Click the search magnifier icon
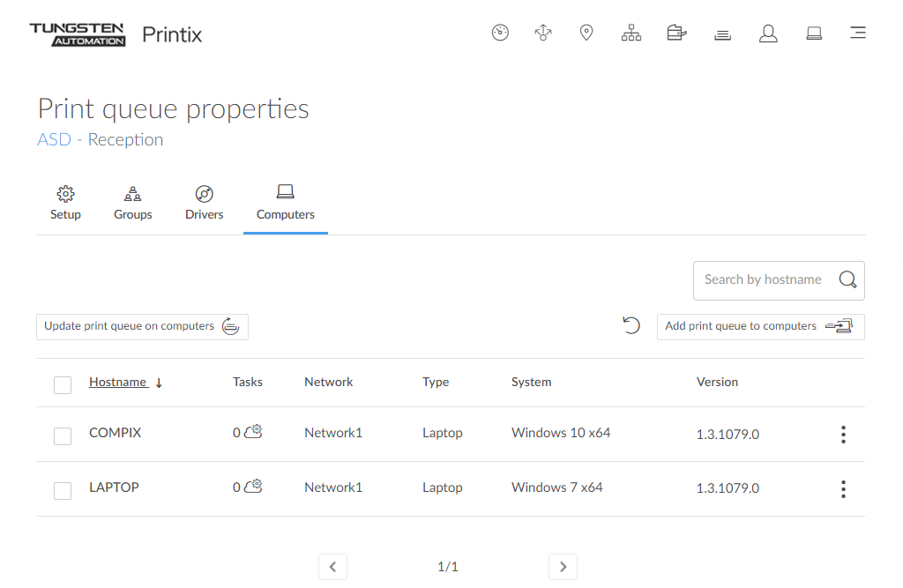The width and height of the screenshot is (903, 588). pos(847,280)
